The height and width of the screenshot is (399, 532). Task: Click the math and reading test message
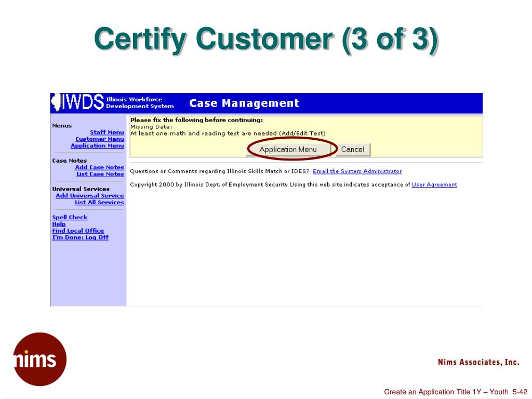coord(228,134)
